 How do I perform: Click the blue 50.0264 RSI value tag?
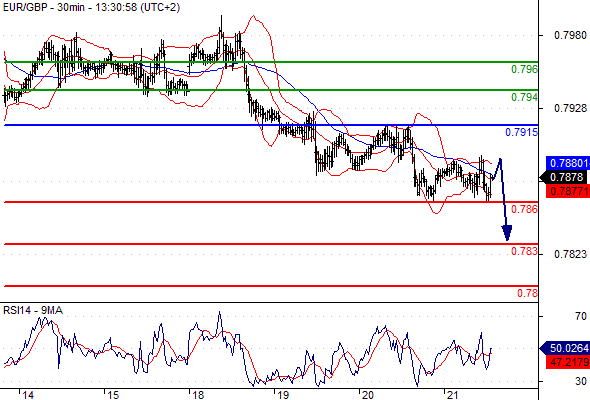pyautogui.click(x=565, y=348)
